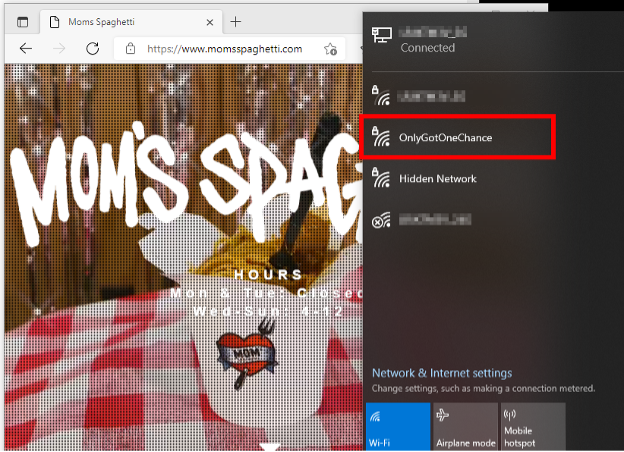Refresh the Moms Spaghetti page
The height and width of the screenshot is (452, 624).
92,48
